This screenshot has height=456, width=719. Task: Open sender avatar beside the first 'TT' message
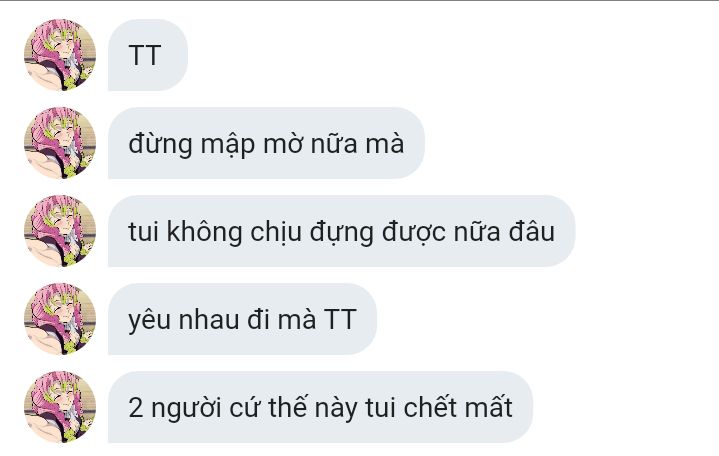tap(60, 55)
